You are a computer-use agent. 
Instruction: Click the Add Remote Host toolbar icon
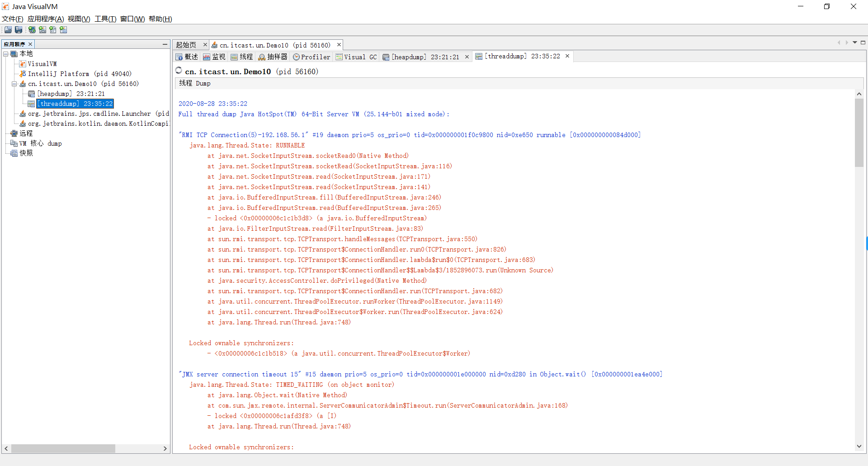[x=32, y=30]
